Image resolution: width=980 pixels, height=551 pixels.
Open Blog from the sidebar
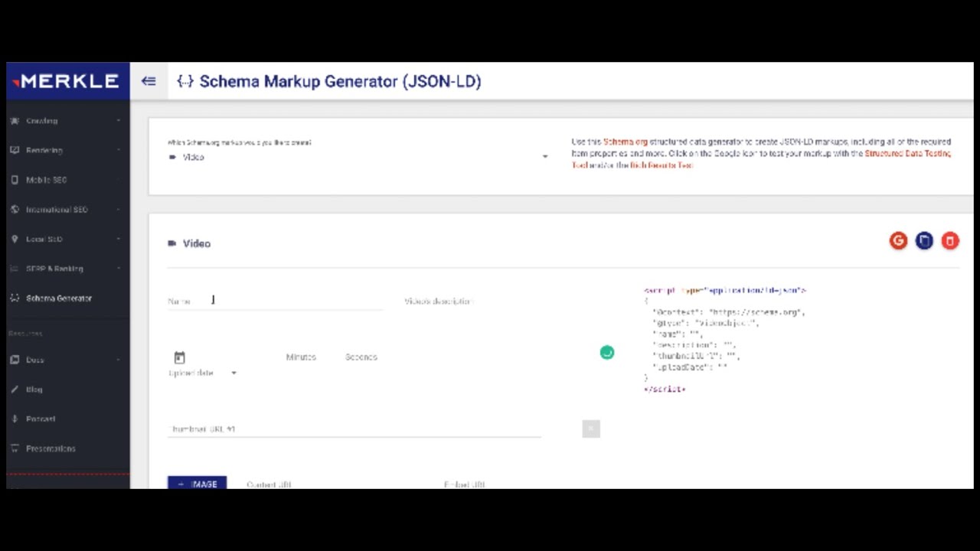click(x=68, y=390)
